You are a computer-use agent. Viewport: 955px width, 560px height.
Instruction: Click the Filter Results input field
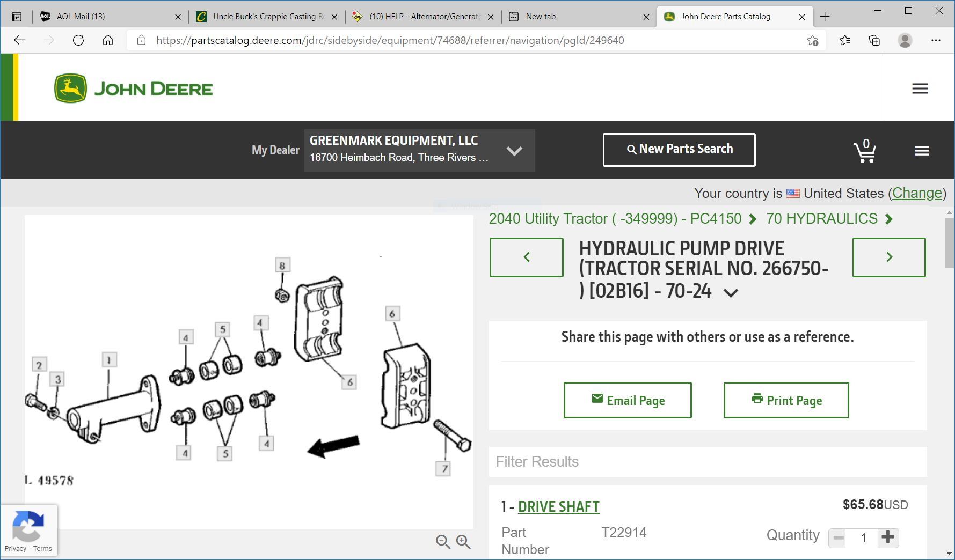(707, 462)
